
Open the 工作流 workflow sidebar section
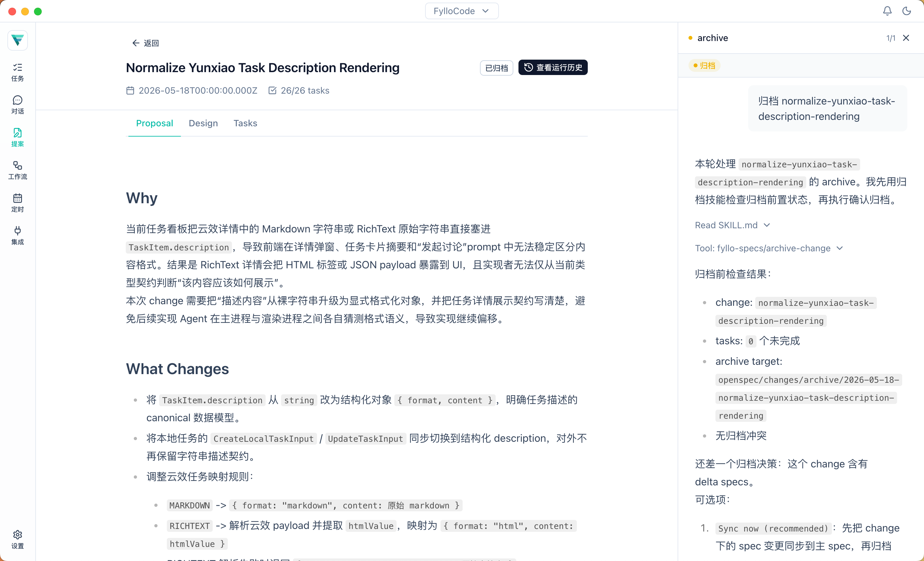(18, 170)
